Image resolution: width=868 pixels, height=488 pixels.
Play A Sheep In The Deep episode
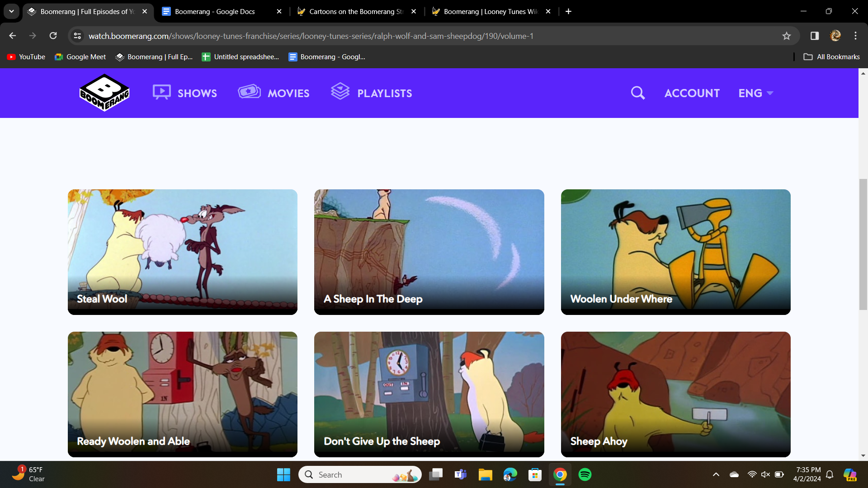point(429,252)
